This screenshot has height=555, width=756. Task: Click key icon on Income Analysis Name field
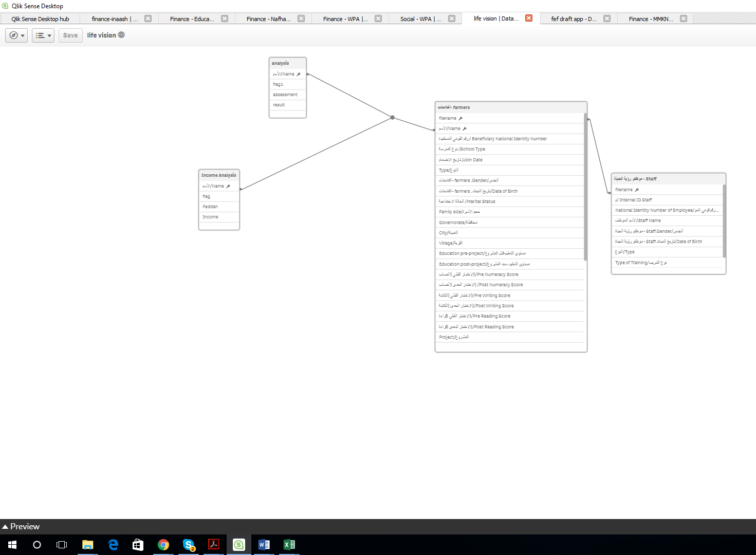(x=228, y=186)
